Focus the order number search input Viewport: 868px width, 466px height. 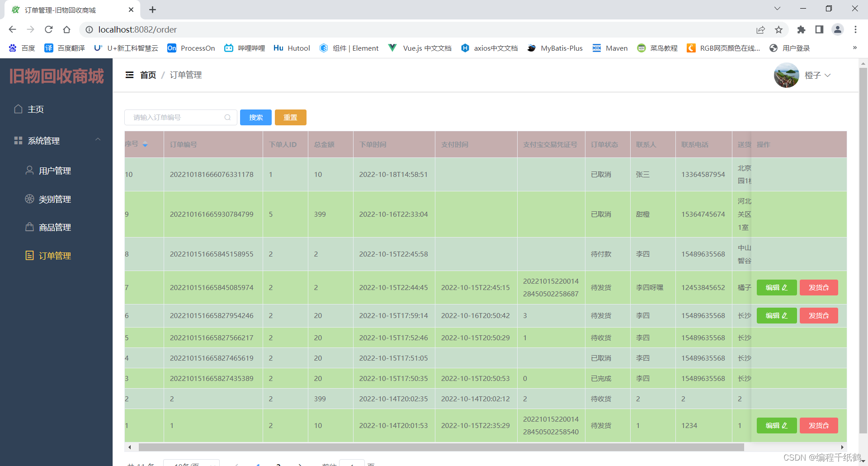(x=180, y=117)
